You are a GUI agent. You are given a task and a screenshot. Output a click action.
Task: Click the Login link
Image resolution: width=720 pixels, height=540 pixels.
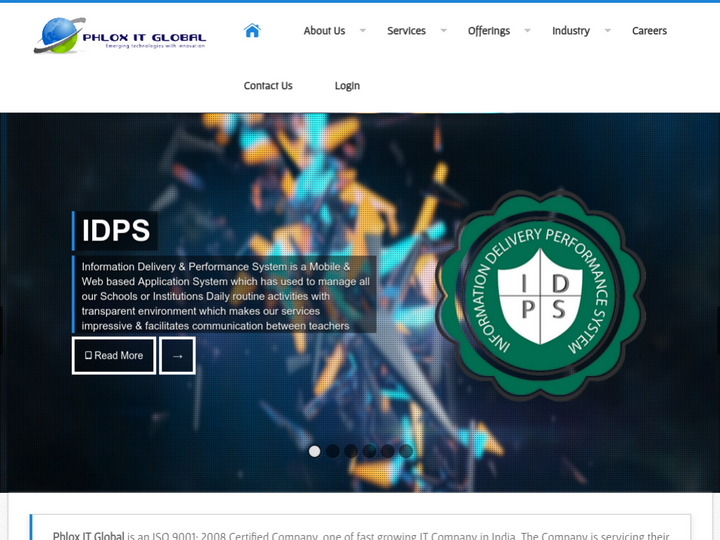[347, 86]
